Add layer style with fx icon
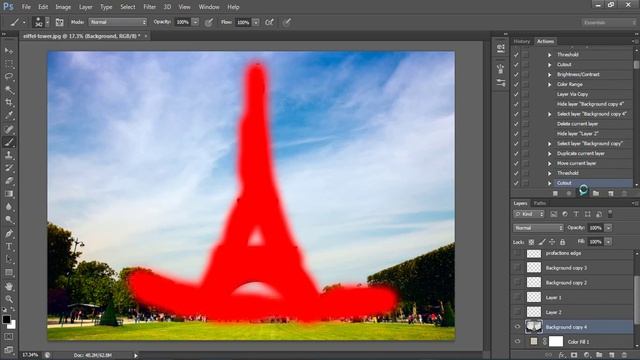Viewport: 640px width, 360px height. click(x=562, y=356)
